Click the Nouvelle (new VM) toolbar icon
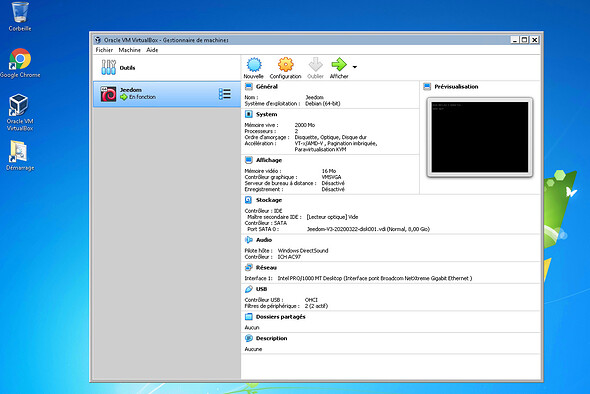Viewport: 590px width, 394px height. pyautogui.click(x=254, y=64)
